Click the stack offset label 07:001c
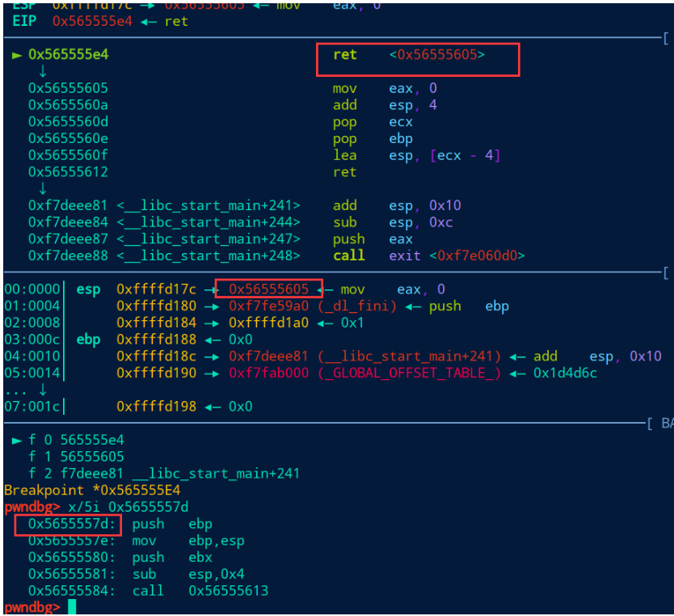This screenshot has height=616, width=674. click(x=32, y=407)
